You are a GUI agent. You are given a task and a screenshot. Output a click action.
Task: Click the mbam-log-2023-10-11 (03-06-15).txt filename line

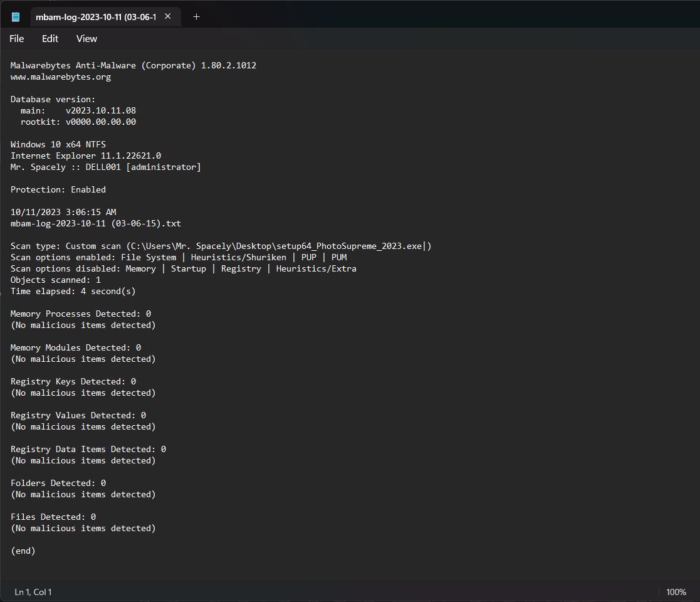[96, 223]
